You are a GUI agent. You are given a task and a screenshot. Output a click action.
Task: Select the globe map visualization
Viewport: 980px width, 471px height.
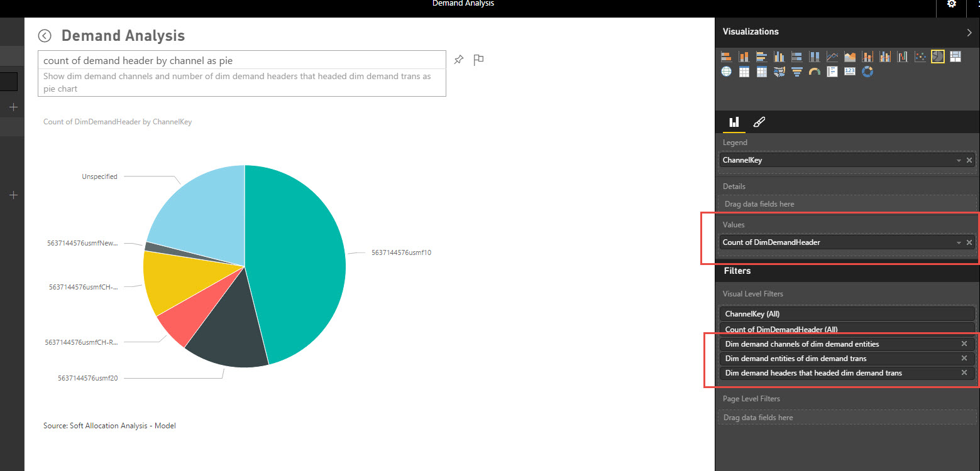(x=726, y=72)
